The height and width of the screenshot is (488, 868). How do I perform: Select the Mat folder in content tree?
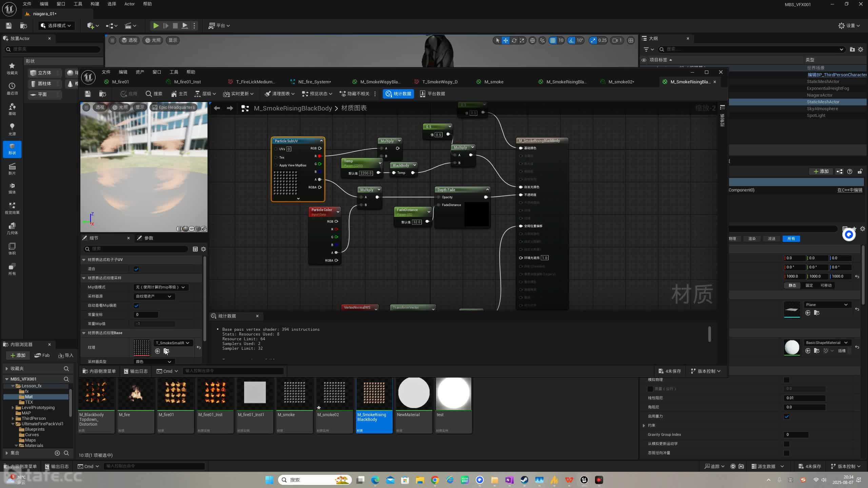point(29,397)
